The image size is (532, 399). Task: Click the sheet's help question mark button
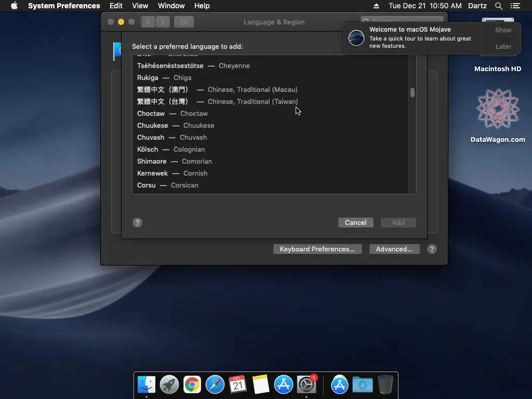coord(137,222)
